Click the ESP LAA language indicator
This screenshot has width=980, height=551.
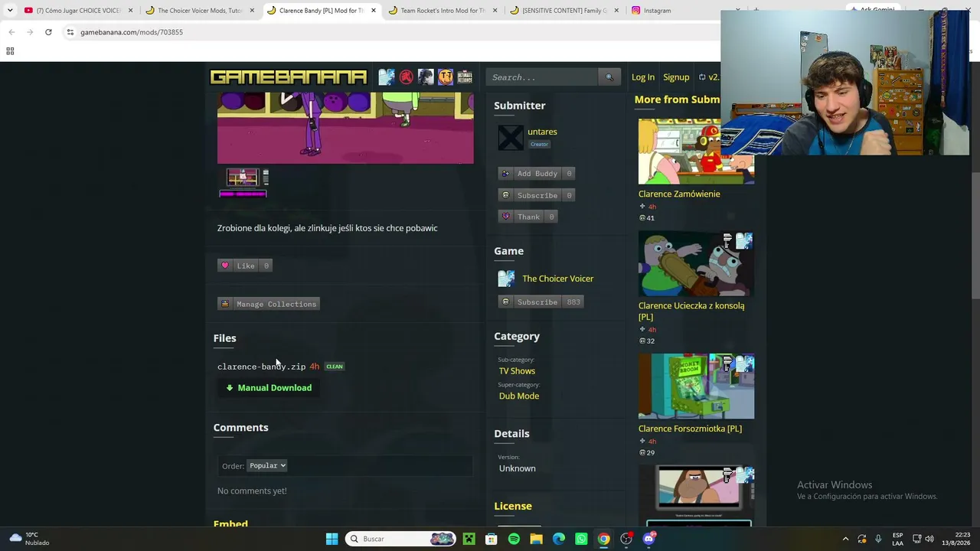(x=897, y=539)
